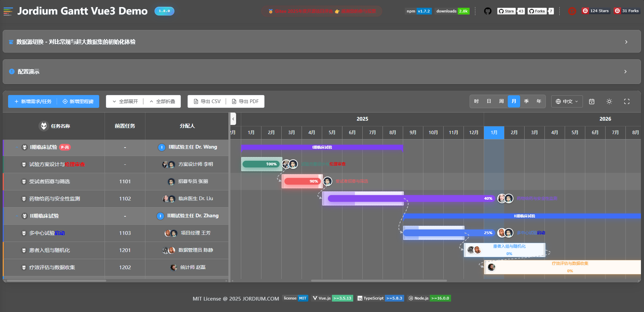Click the avatar beside 统计师 赵磊
This screenshot has width=644, height=312.
coord(173,268)
